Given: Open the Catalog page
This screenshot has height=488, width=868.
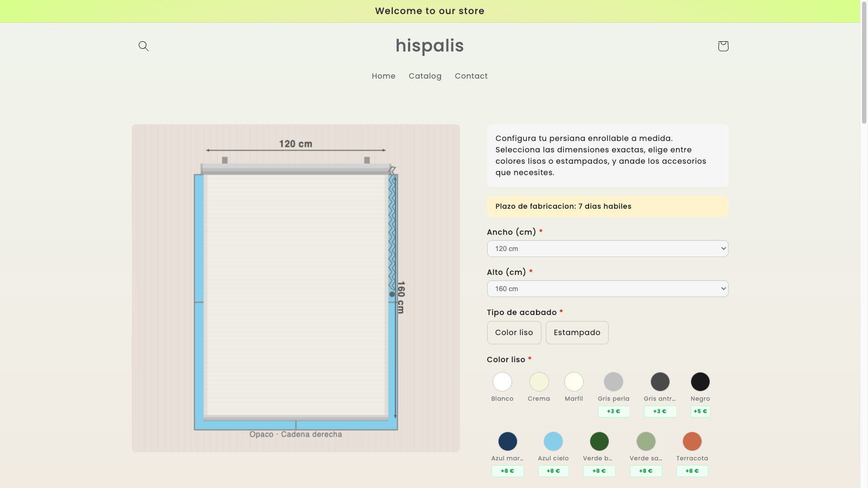Looking at the screenshot, I should click(x=425, y=76).
